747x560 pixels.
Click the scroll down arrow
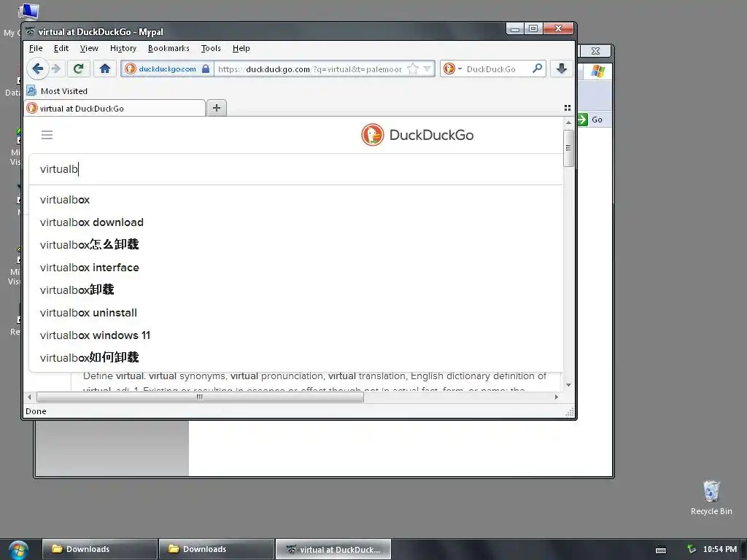click(568, 385)
